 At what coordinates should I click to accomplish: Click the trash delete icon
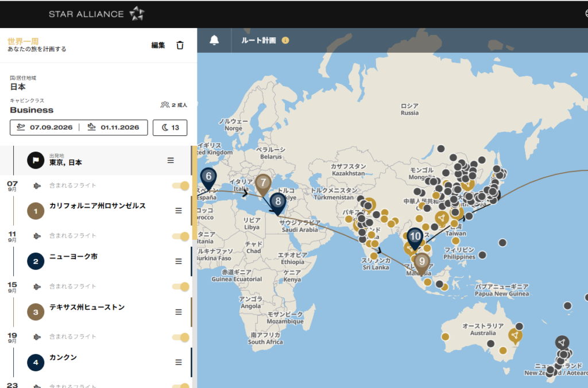click(180, 45)
